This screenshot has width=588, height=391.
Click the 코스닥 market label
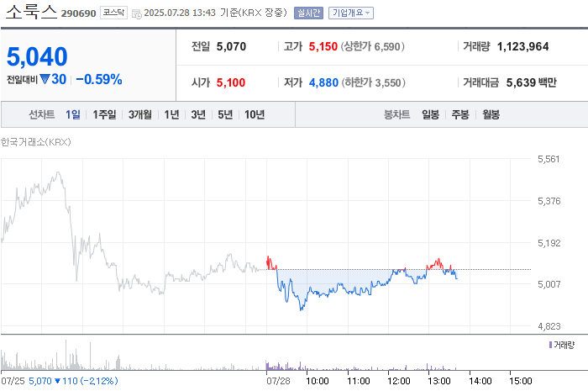tap(113, 13)
